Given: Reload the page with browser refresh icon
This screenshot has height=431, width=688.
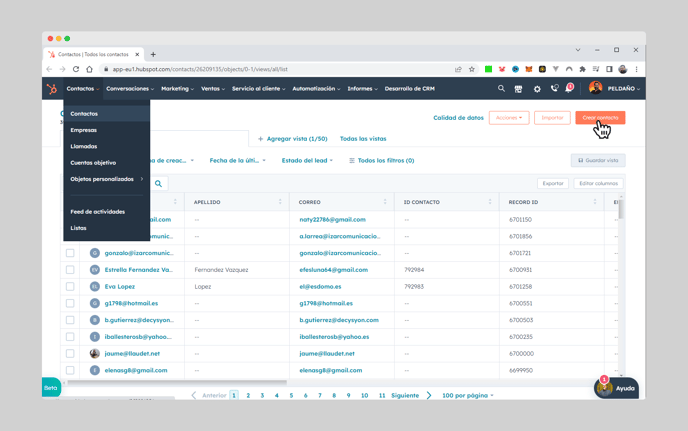Looking at the screenshot, I should coord(76,69).
